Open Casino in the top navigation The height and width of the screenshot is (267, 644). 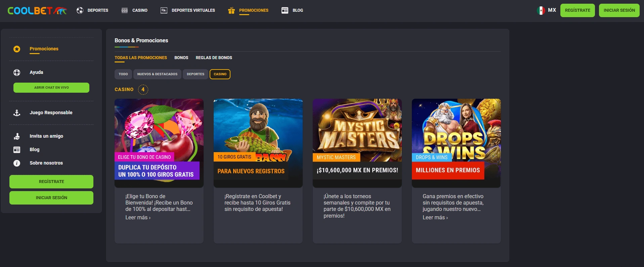tap(140, 10)
